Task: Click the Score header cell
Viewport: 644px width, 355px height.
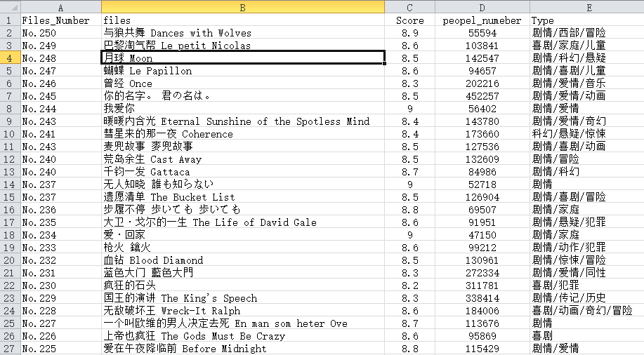Action: click(409, 20)
